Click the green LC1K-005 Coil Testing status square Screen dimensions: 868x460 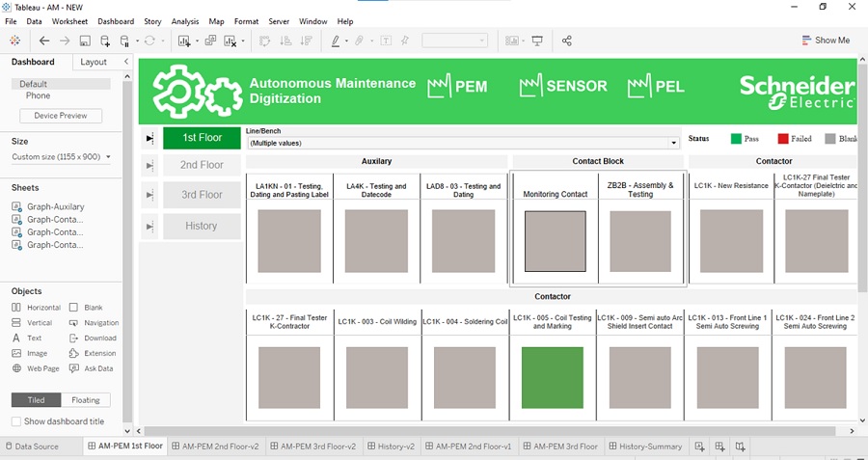553,377
